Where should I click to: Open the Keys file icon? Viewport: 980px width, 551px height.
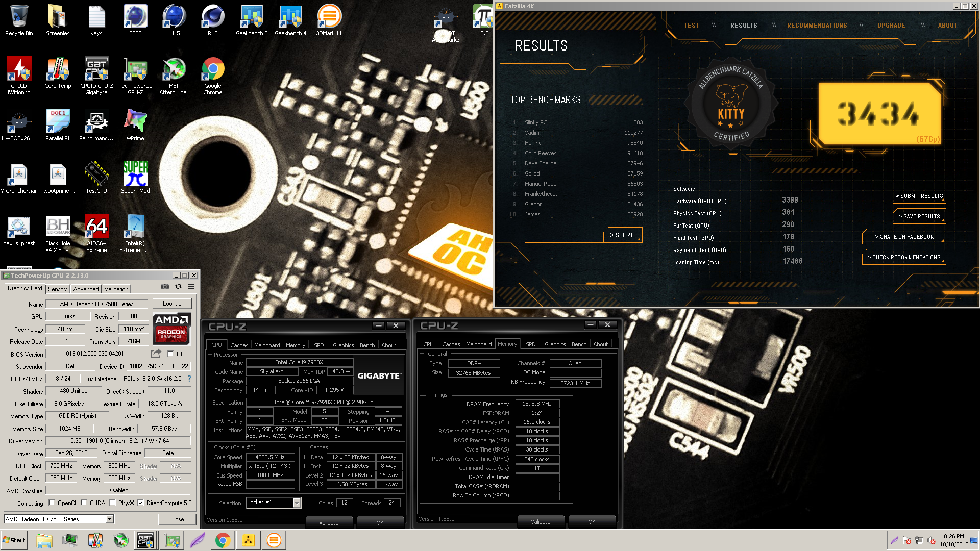point(96,20)
